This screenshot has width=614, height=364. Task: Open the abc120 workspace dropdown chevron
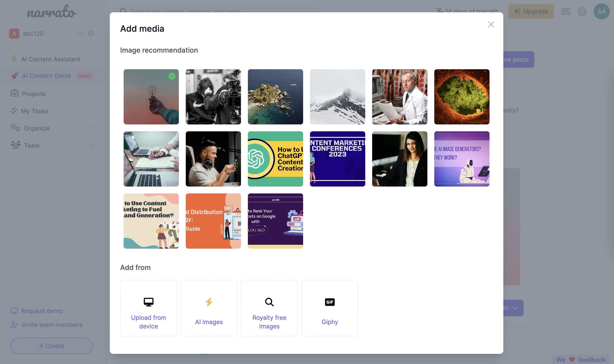80,34
